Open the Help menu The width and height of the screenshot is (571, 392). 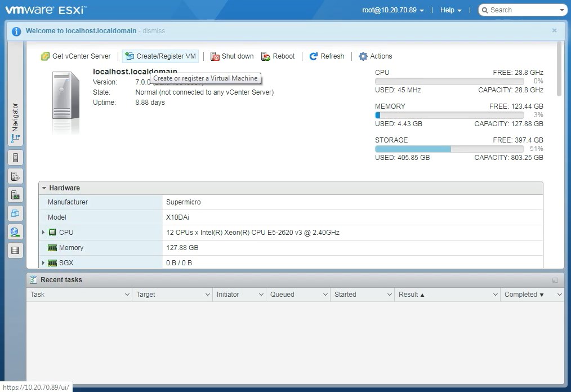click(x=450, y=10)
